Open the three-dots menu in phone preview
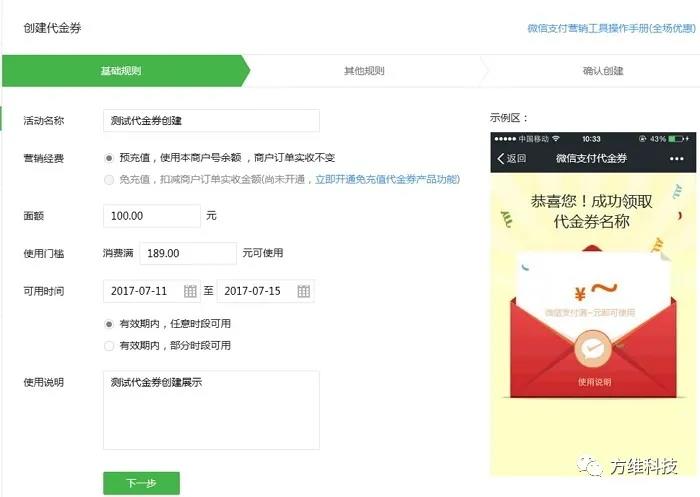 (676, 159)
